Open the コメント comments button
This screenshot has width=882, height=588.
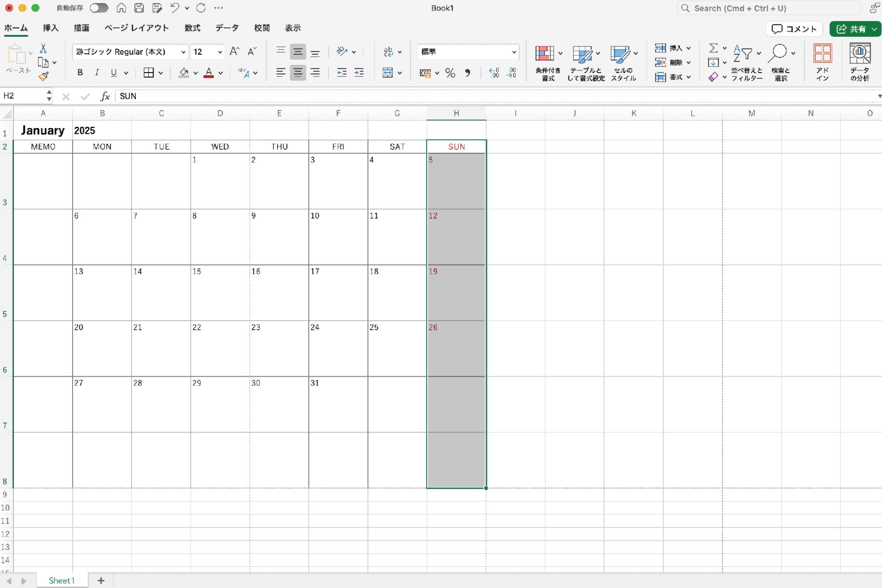tap(794, 29)
